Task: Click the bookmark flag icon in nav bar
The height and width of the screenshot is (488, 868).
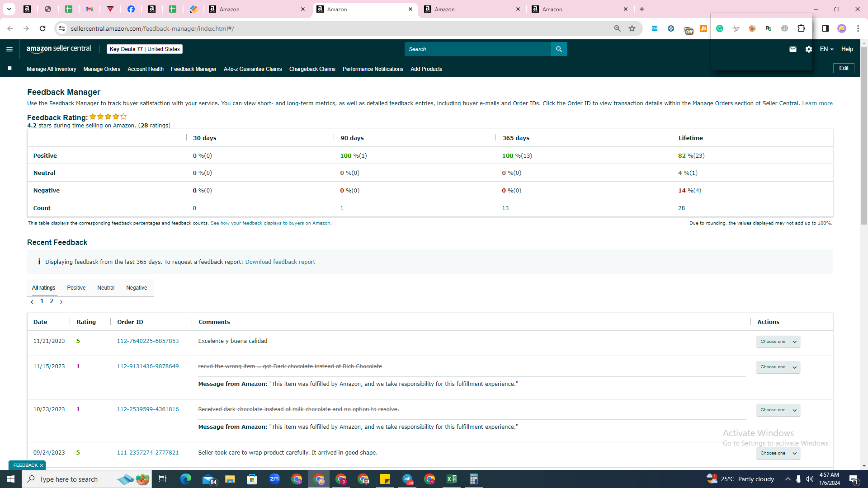Action: pos(9,69)
